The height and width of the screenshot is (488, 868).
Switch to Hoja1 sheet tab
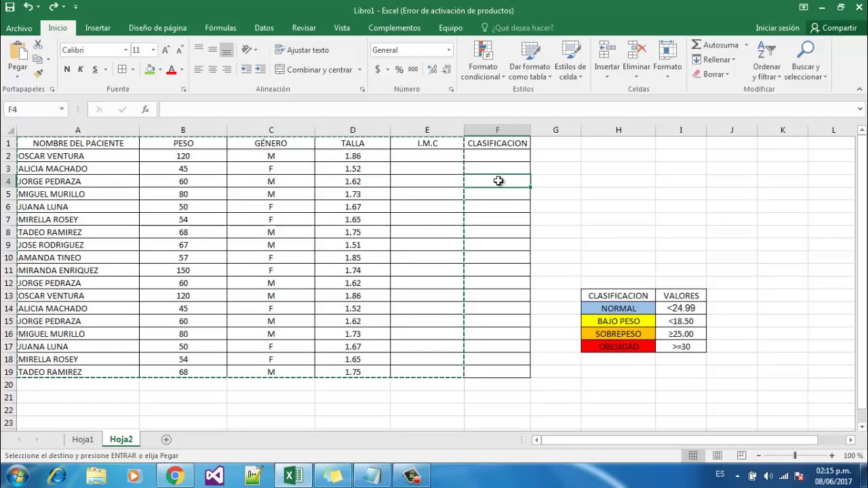[x=83, y=439]
